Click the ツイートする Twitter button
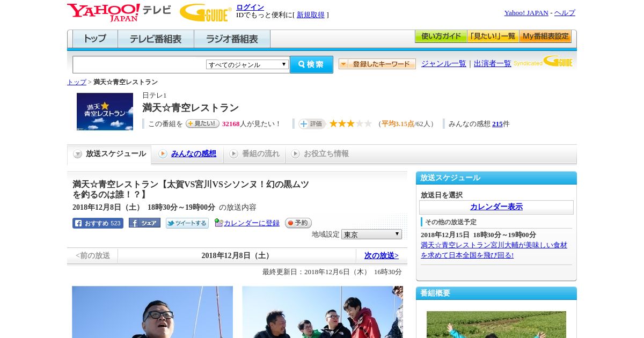The image size is (644, 338). (187, 223)
